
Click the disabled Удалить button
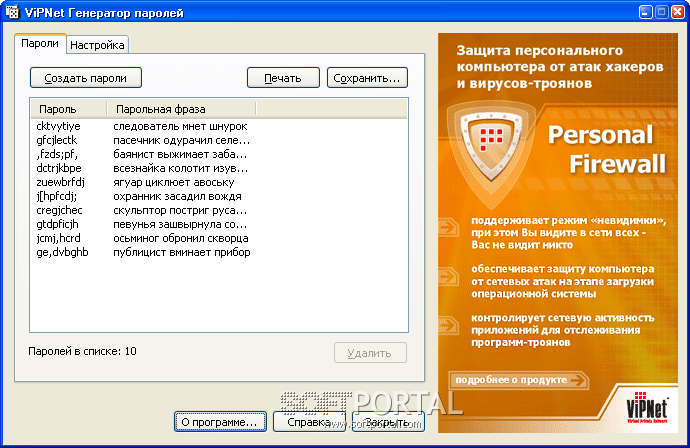pos(370,353)
